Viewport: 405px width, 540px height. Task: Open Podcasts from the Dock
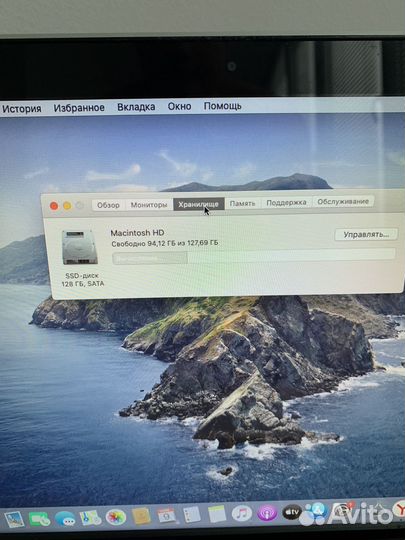267,513
